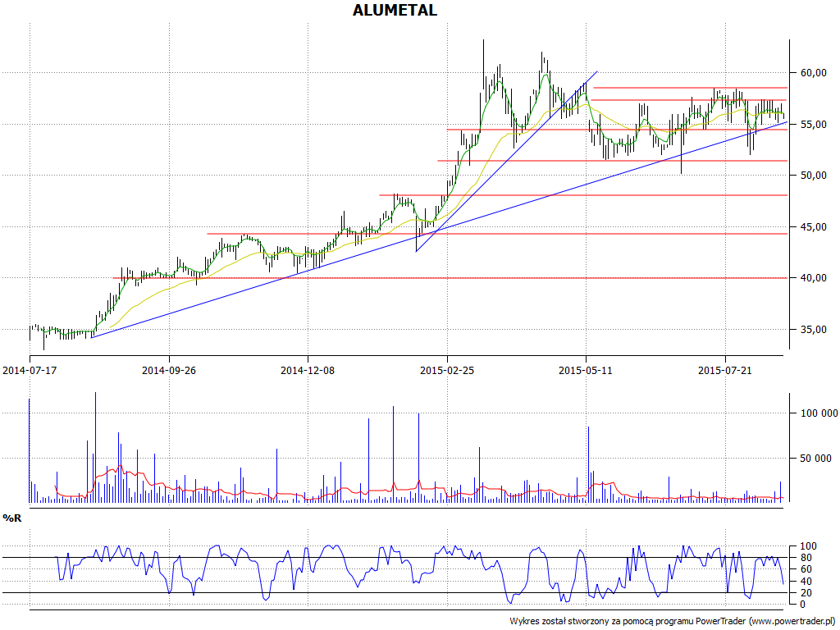Click the %R indicator heading

[12, 518]
